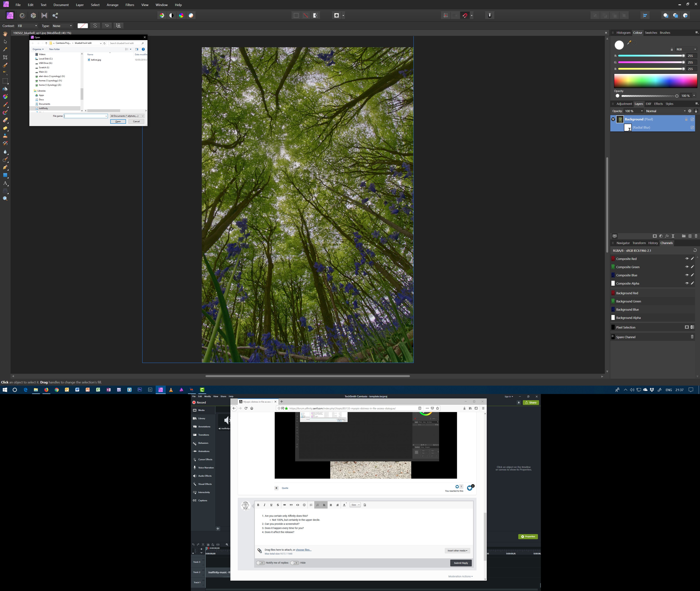Select the Move tool arrow
Screen dimensions: 700x591
point(5,42)
